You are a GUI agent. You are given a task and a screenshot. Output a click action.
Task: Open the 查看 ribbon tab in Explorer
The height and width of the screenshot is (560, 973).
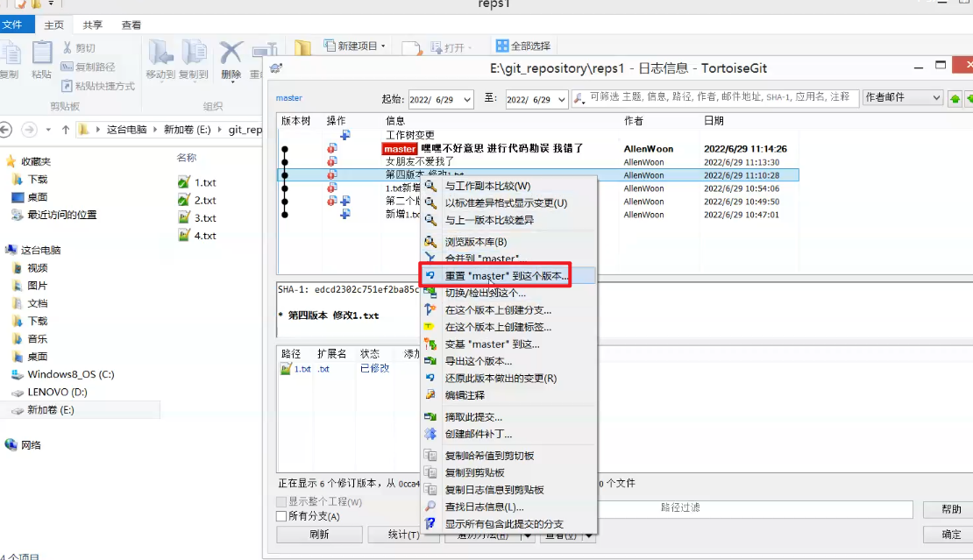tap(131, 25)
